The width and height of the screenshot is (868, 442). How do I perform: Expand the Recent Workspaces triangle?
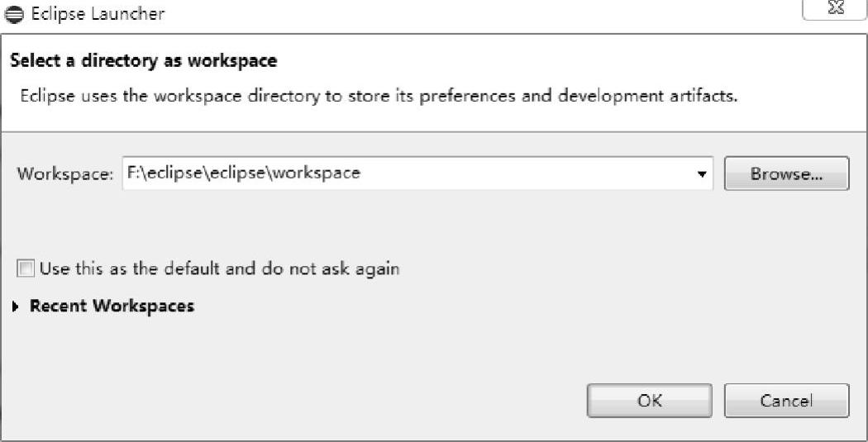click(x=16, y=306)
